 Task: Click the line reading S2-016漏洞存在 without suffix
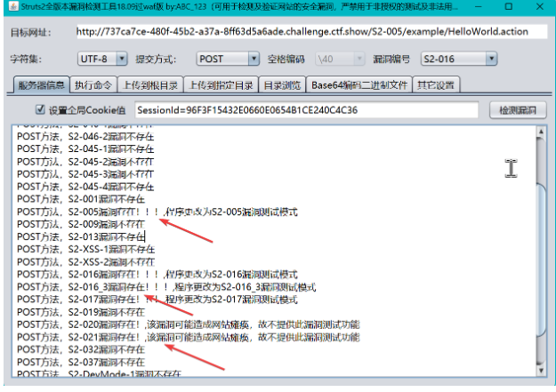[157, 275]
